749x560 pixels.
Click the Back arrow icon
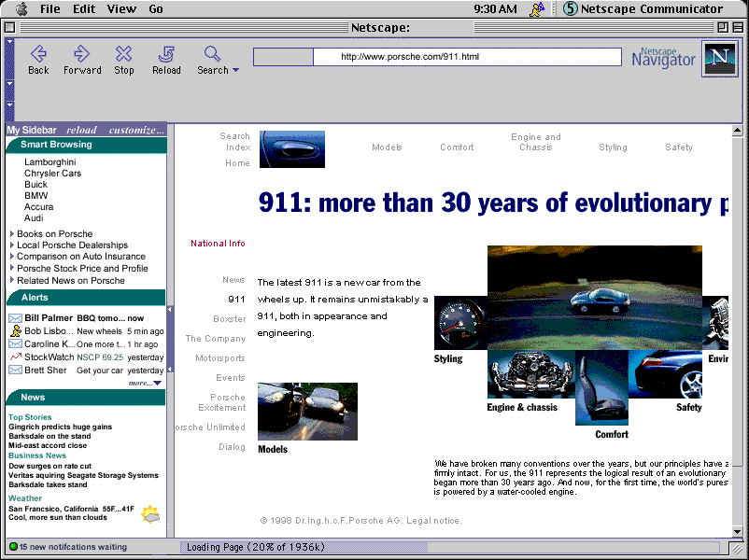tap(38, 53)
